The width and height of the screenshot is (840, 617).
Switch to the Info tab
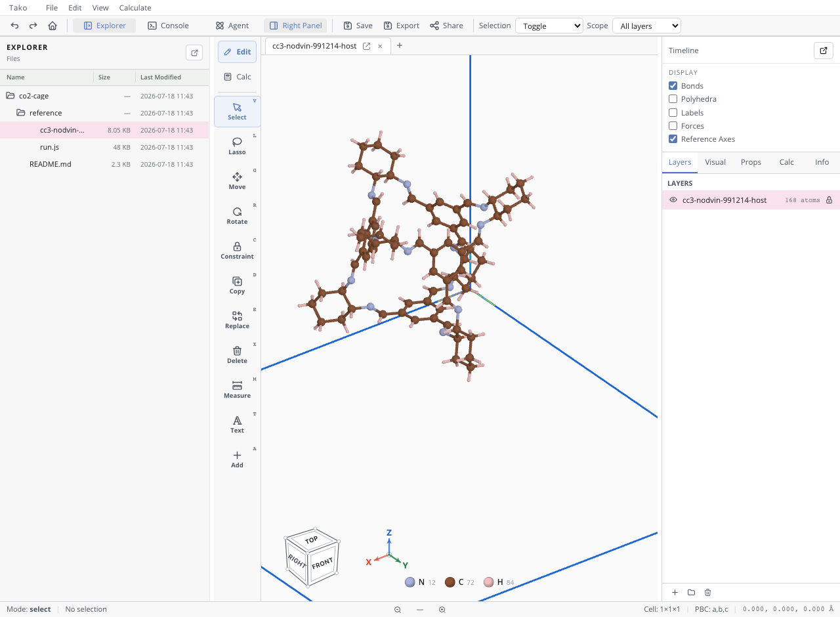pyautogui.click(x=822, y=162)
